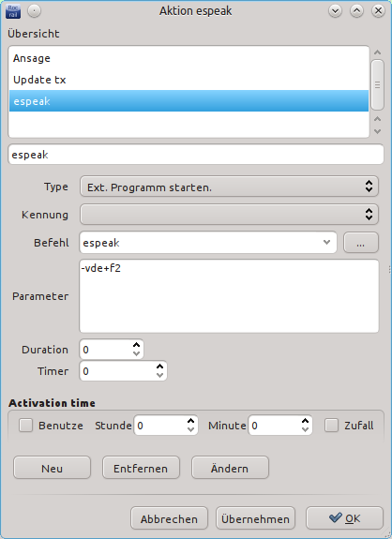The image size is (392, 539).
Task: Click into the Parameter text area
Action: (230, 296)
